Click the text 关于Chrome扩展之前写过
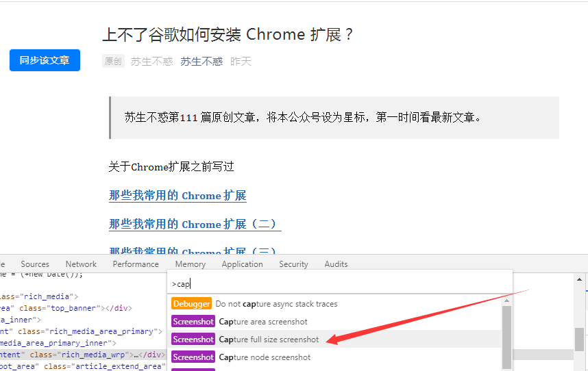 tap(171, 166)
